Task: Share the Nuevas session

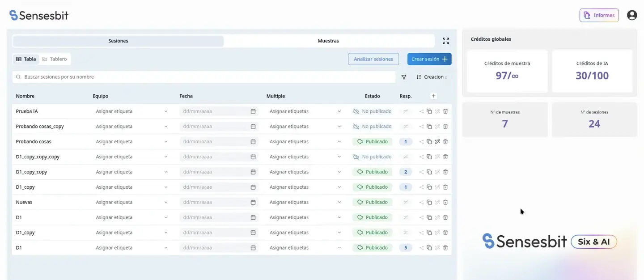Action: pyautogui.click(x=421, y=202)
